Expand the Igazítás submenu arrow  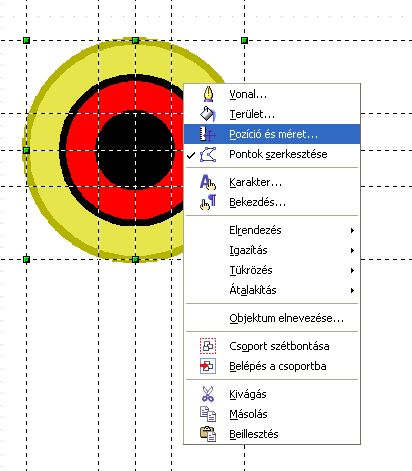352,250
